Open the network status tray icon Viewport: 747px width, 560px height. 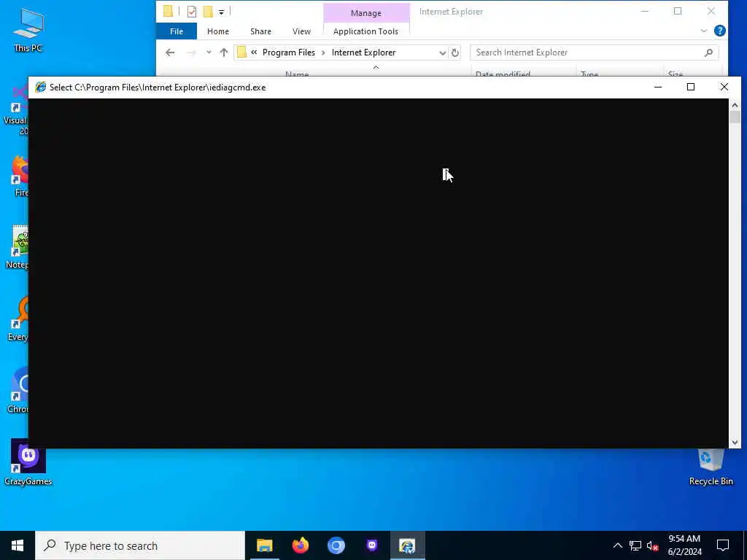point(635,545)
